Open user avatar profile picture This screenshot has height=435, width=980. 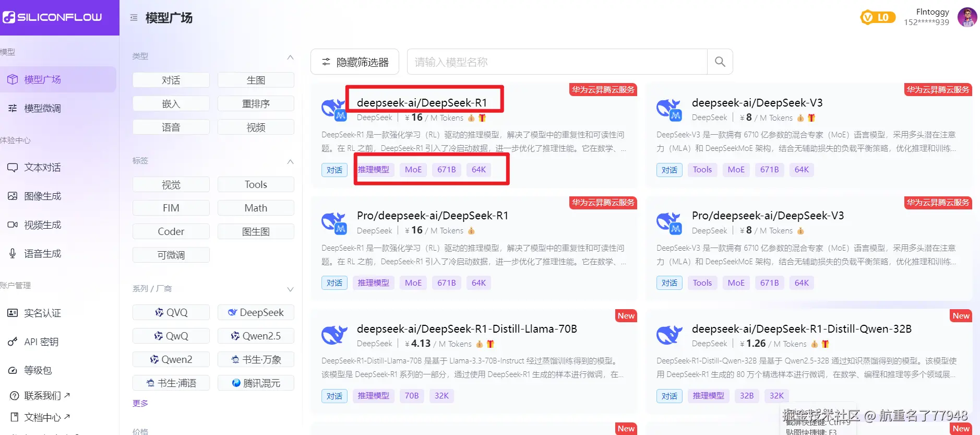coord(967,17)
